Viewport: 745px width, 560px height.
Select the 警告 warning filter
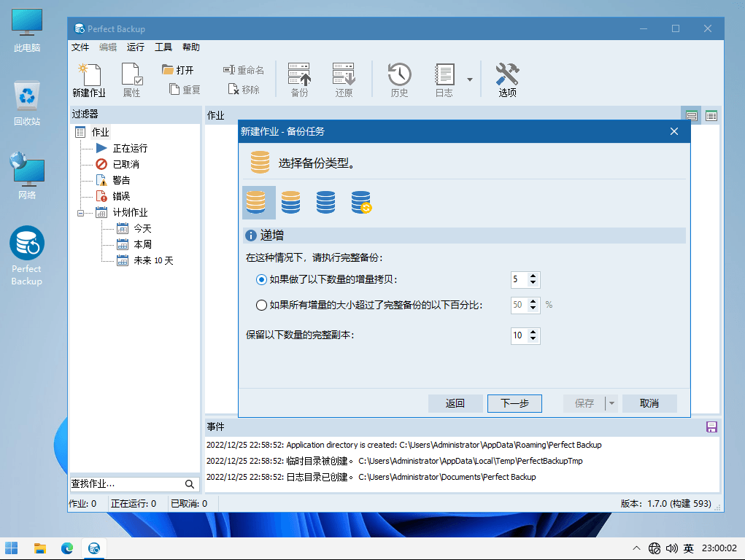coord(121,181)
